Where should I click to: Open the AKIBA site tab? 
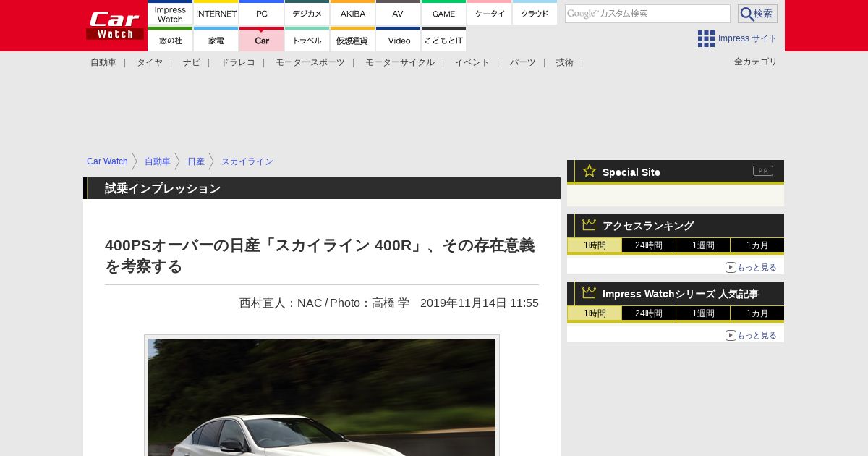[x=353, y=13]
